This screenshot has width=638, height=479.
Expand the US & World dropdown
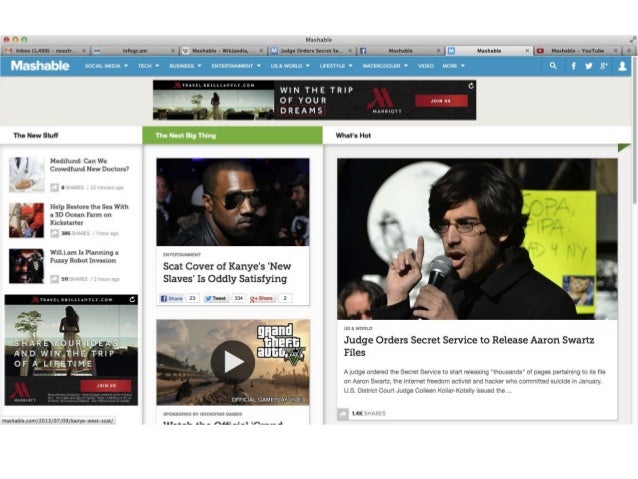tap(290, 66)
